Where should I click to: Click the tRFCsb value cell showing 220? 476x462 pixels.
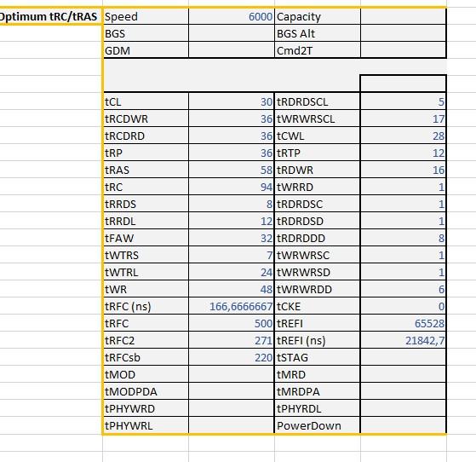[x=232, y=357]
